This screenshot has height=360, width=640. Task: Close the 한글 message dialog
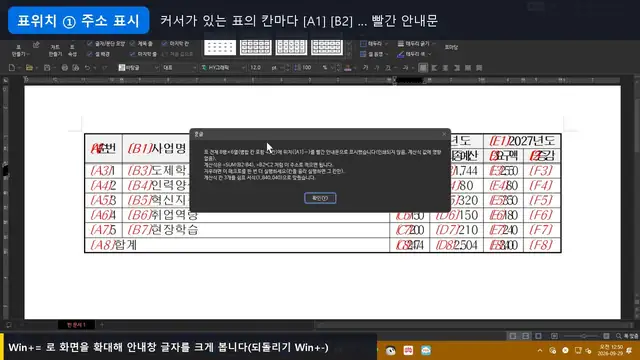point(444,134)
